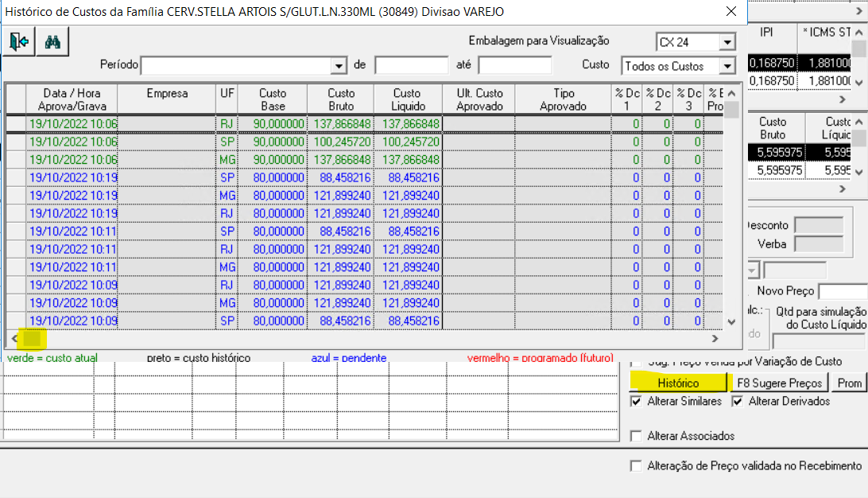Click the UF column header
868x498 pixels.
point(227,99)
